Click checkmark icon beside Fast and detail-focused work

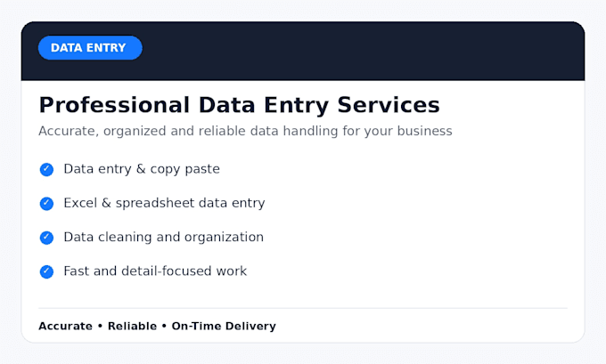(46, 271)
